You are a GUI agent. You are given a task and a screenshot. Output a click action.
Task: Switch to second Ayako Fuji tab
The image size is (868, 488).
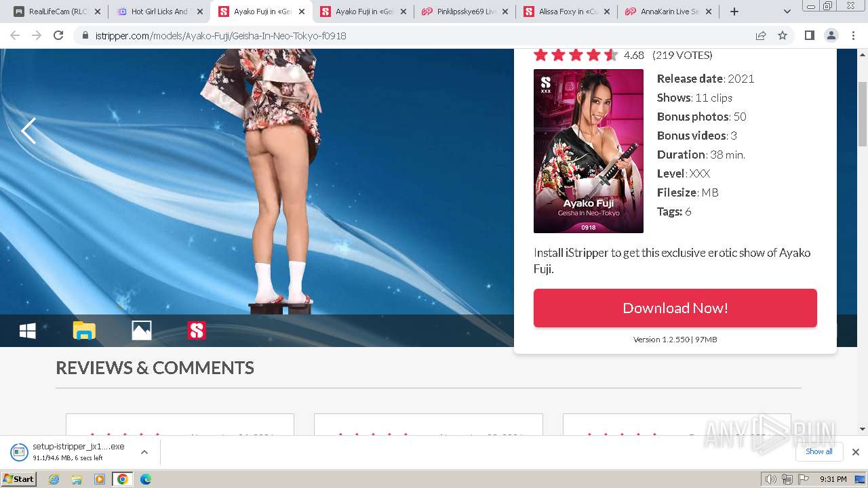[363, 12]
